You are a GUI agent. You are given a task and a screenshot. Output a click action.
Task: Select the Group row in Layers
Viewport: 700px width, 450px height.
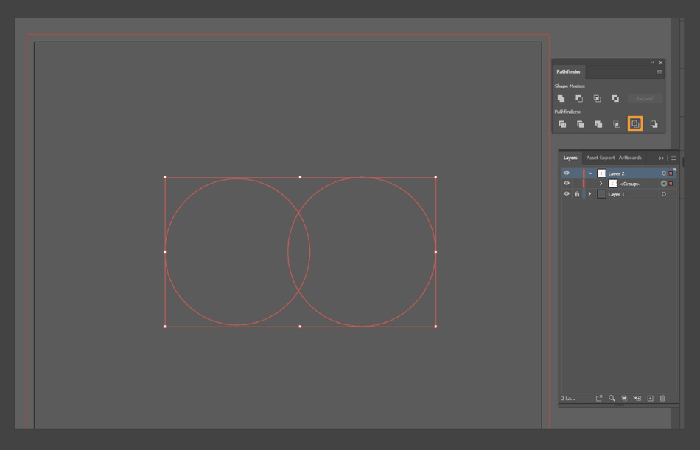(x=619, y=183)
